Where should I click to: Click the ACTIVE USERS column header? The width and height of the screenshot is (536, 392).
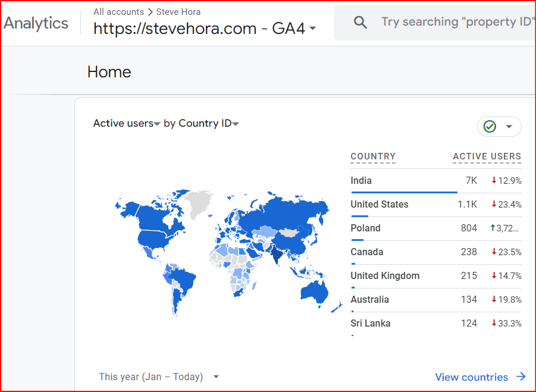pyautogui.click(x=487, y=156)
